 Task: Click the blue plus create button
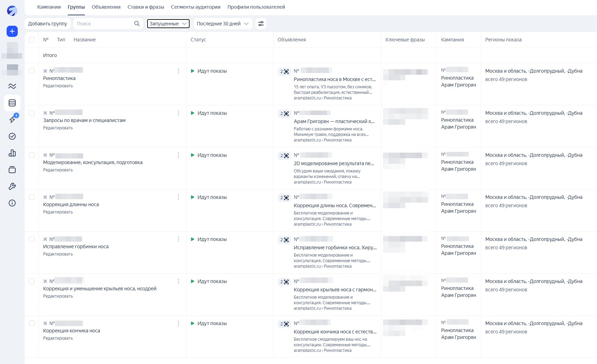click(12, 31)
